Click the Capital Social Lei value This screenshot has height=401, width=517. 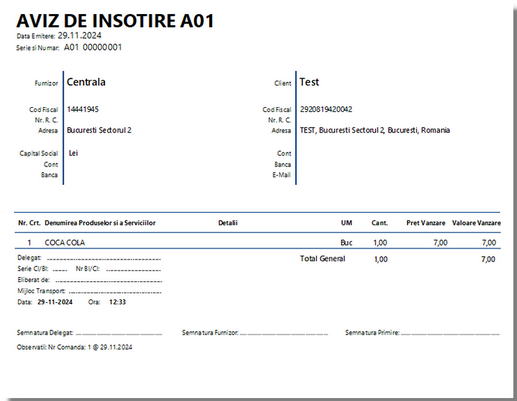pyautogui.click(x=73, y=153)
